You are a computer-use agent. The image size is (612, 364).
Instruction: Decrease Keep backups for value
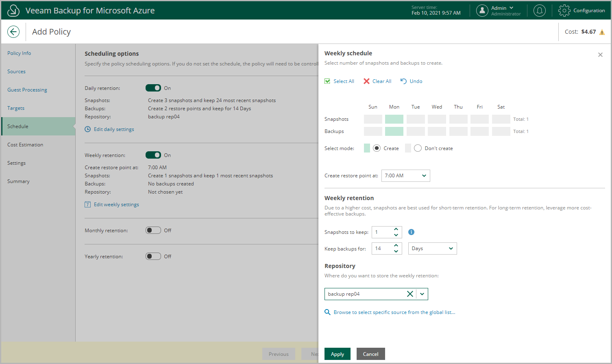point(396,251)
